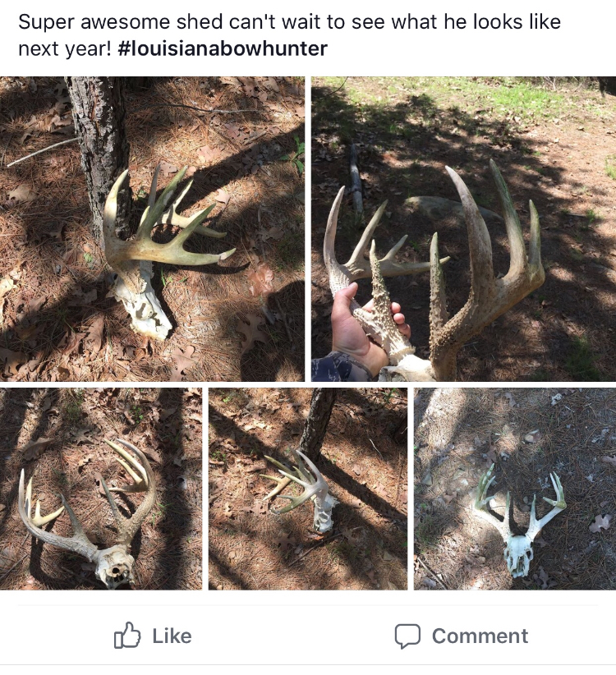616x675 pixels.
Task: Open the top-left photo of antlers by a tree
Action: click(153, 228)
